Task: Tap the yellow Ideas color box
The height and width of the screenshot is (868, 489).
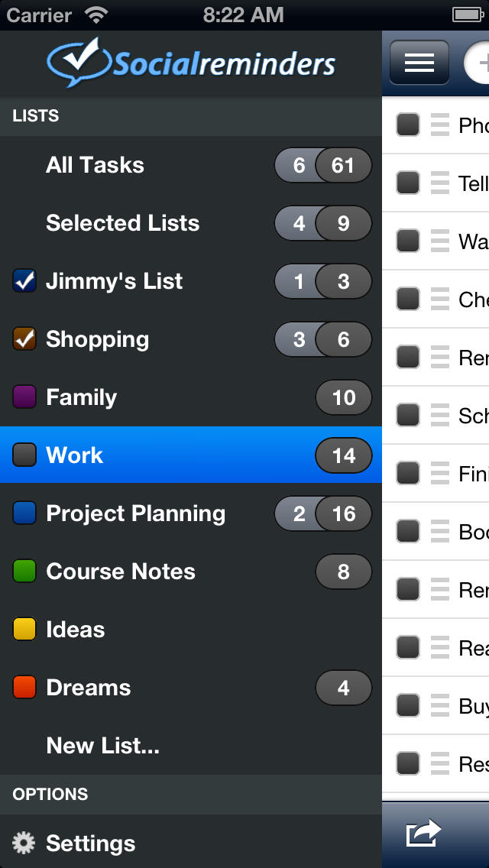Action: [x=24, y=630]
